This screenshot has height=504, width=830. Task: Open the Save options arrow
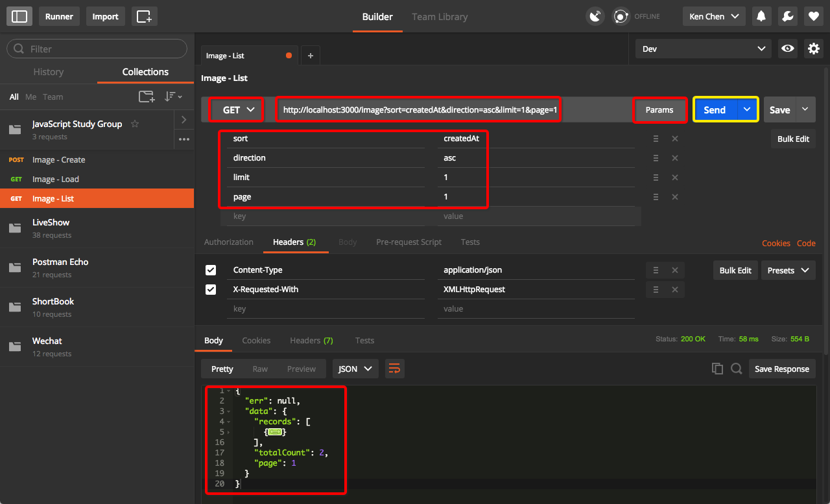(x=805, y=110)
